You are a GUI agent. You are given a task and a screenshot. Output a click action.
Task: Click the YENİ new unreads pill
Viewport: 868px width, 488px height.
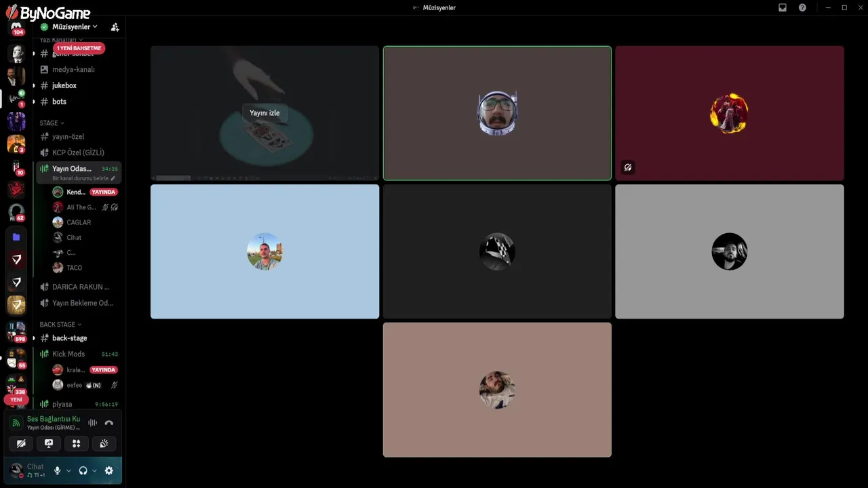[x=16, y=399]
